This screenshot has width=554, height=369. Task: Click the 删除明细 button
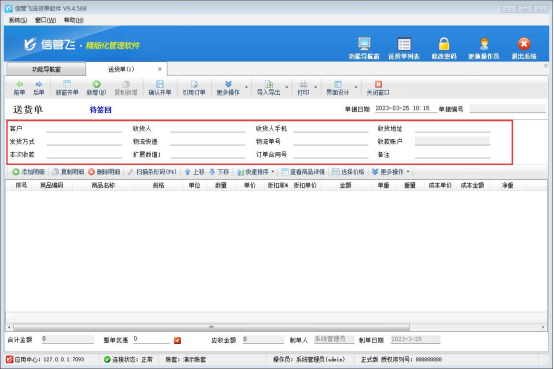[x=105, y=172]
